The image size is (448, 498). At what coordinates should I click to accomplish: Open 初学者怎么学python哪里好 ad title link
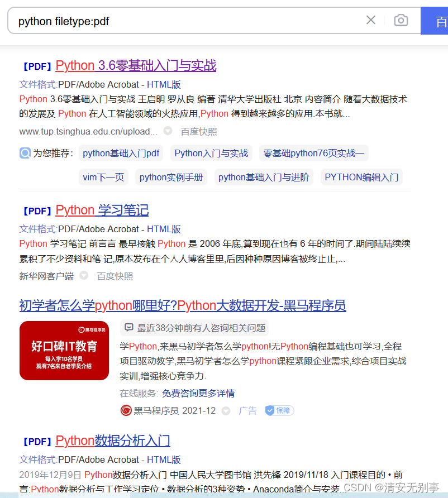(x=183, y=305)
